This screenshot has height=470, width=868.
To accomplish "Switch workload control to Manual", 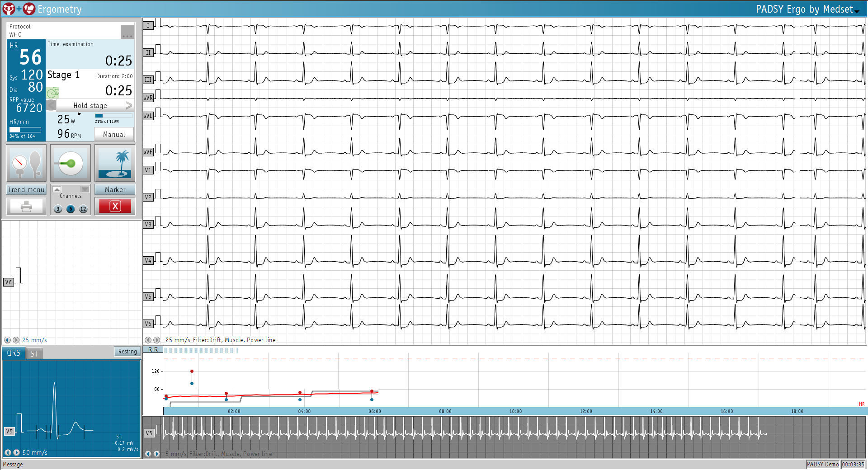I will 113,134.
